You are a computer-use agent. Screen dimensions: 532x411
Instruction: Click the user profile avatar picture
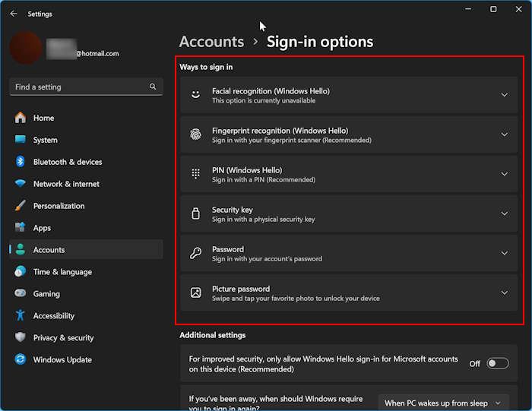pos(26,48)
